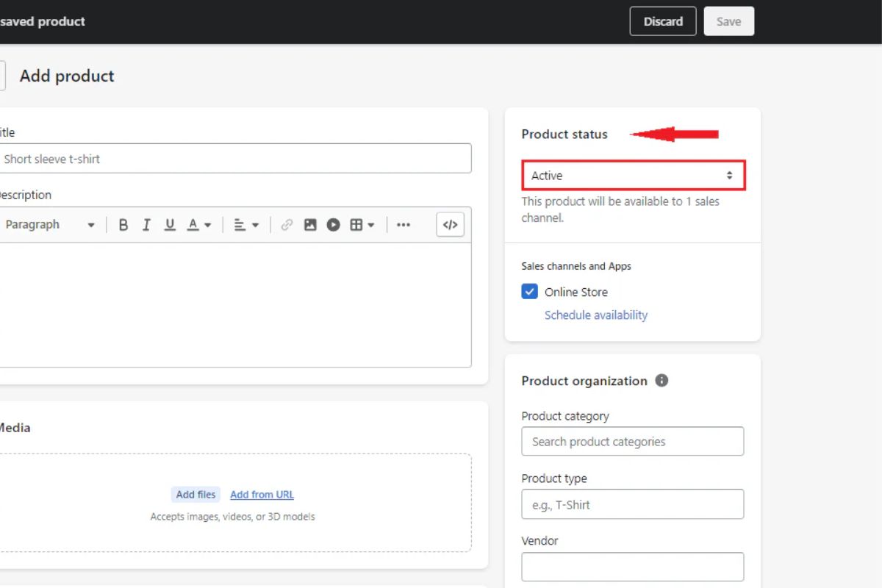
Task: Insert an image via the editor toolbar
Action: [310, 225]
